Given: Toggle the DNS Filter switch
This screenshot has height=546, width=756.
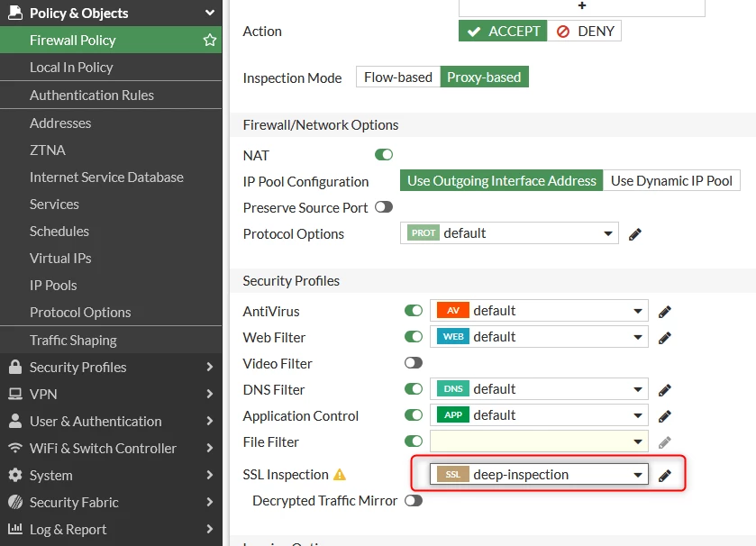Looking at the screenshot, I should pyautogui.click(x=414, y=388).
